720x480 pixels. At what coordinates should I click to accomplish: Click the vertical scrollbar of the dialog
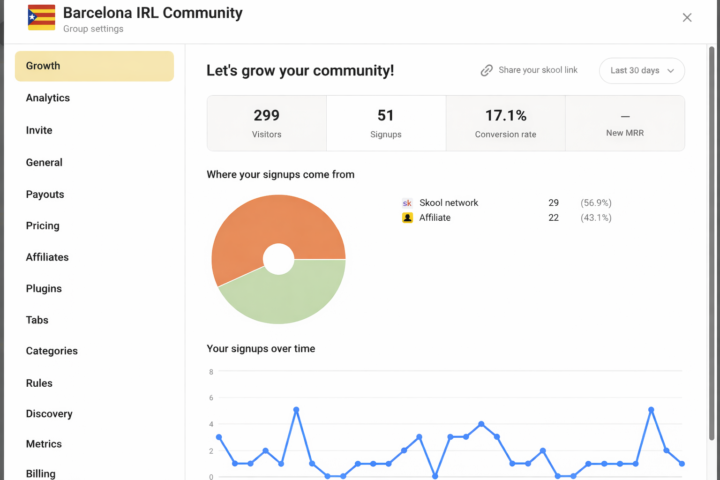[x=712, y=243]
